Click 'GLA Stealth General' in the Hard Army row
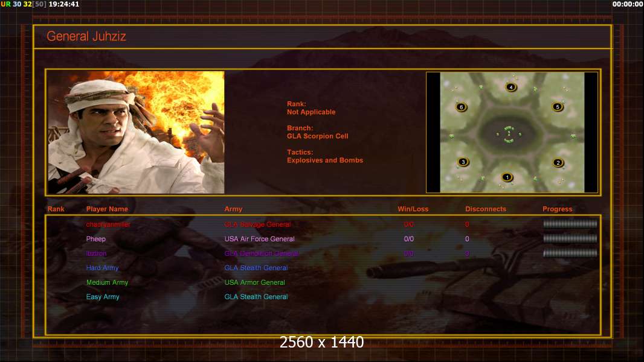The image size is (644, 362). (256, 268)
